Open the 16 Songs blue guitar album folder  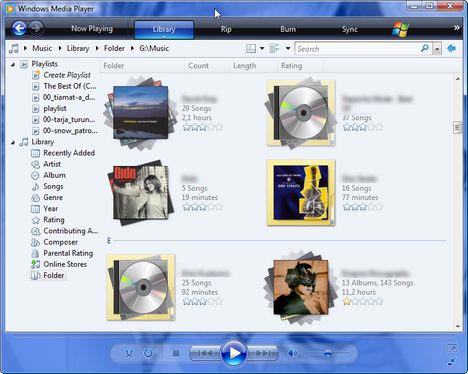(x=301, y=193)
